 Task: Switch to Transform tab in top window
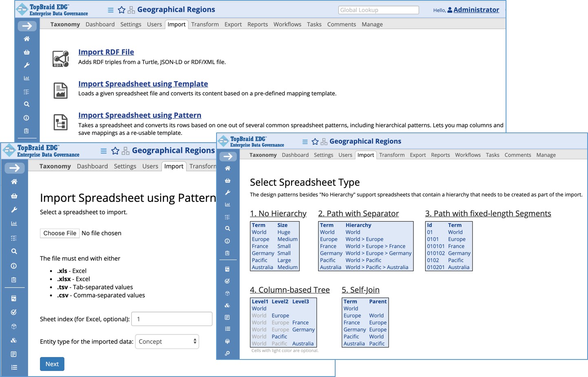tap(205, 24)
